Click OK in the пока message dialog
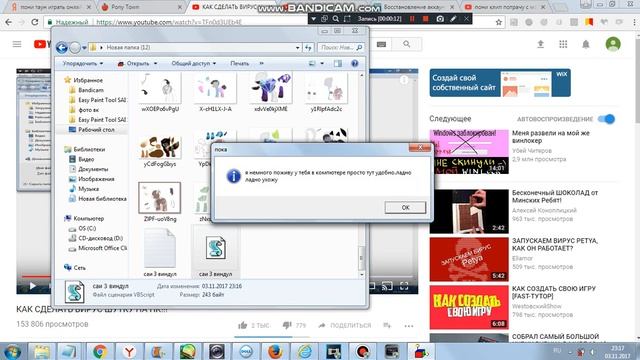 pos(405,207)
